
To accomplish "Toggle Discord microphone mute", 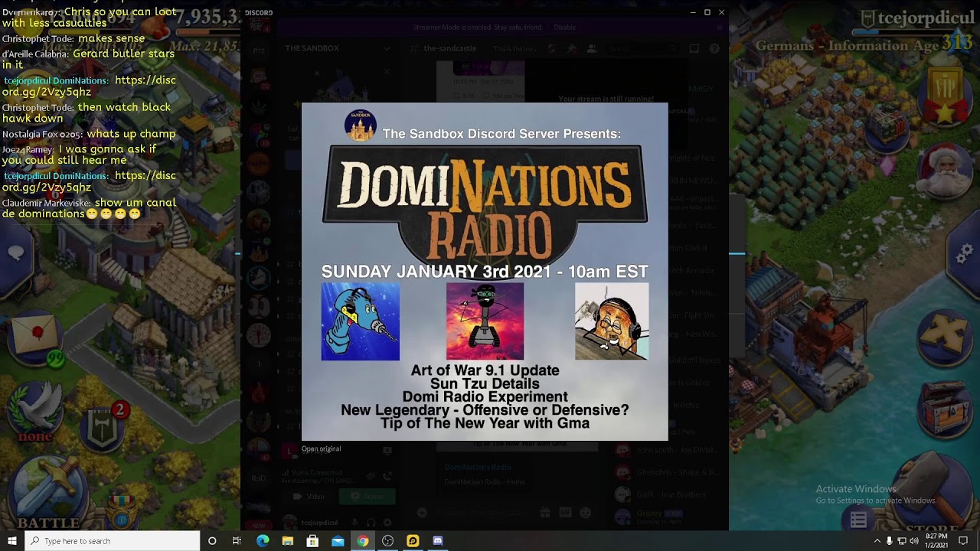I will tap(354, 523).
